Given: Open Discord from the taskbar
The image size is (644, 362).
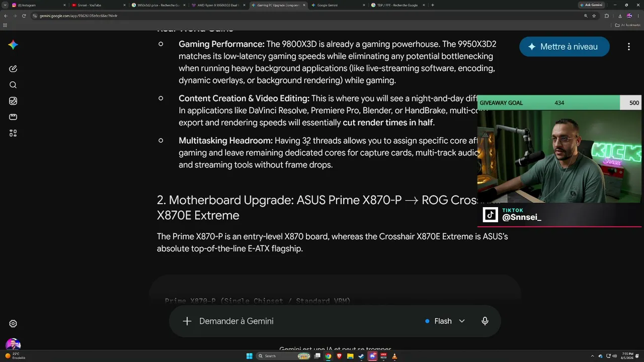Looking at the screenshot, I should (x=372, y=356).
